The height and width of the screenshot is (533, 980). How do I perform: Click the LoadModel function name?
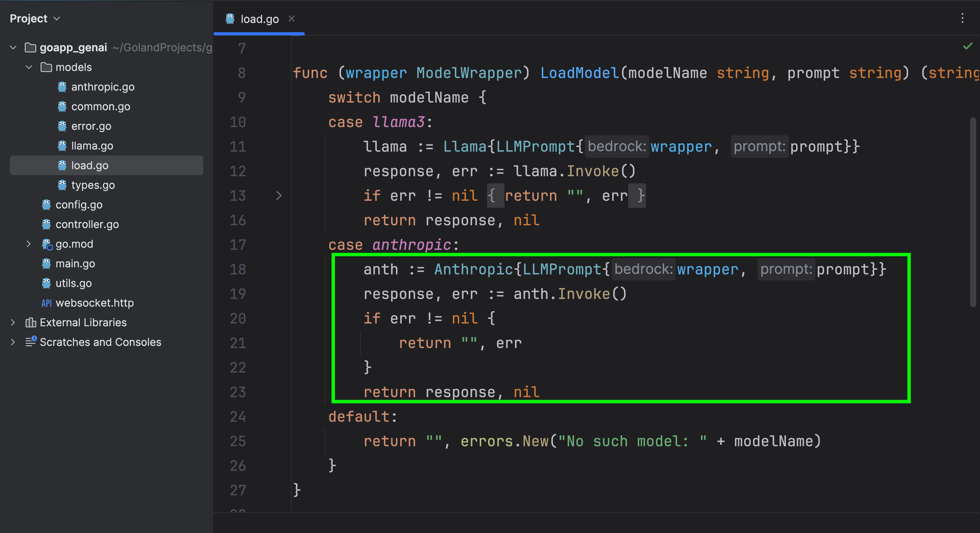pyautogui.click(x=579, y=73)
